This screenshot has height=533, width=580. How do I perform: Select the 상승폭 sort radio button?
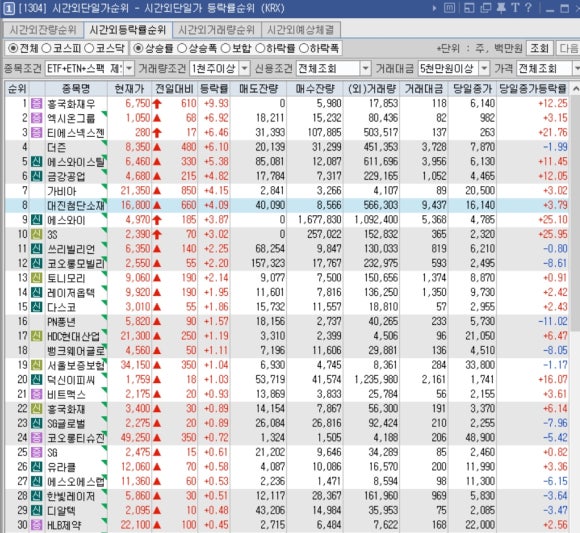(x=182, y=48)
